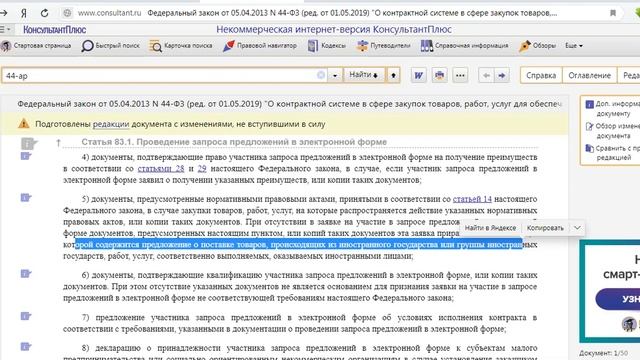Follow article 29 link
This screenshot has width=640, height=360.
[x=202, y=169]
